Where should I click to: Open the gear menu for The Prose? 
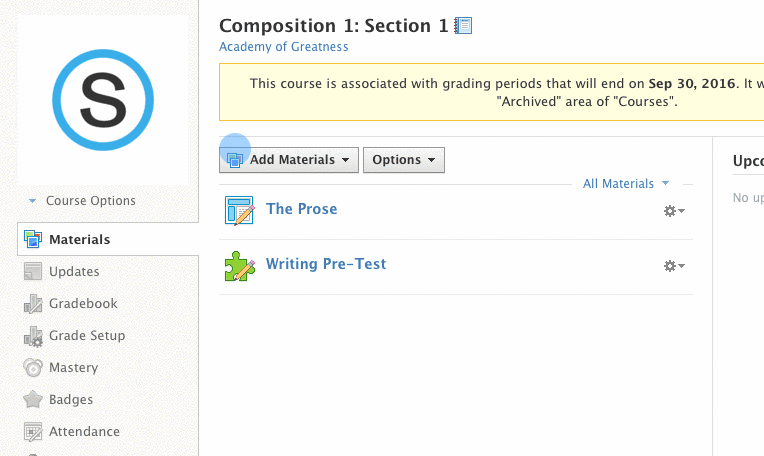click(x=674, y=211)
